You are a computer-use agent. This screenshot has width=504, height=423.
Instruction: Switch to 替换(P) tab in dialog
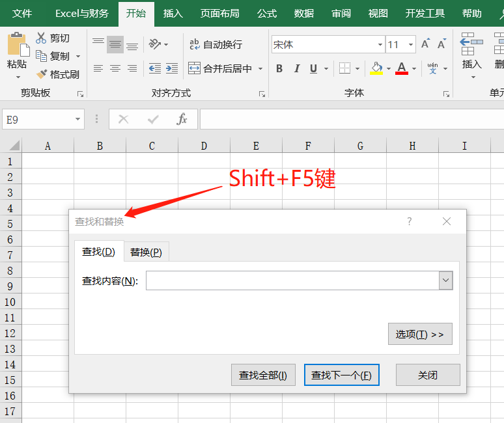pos(146,252)
